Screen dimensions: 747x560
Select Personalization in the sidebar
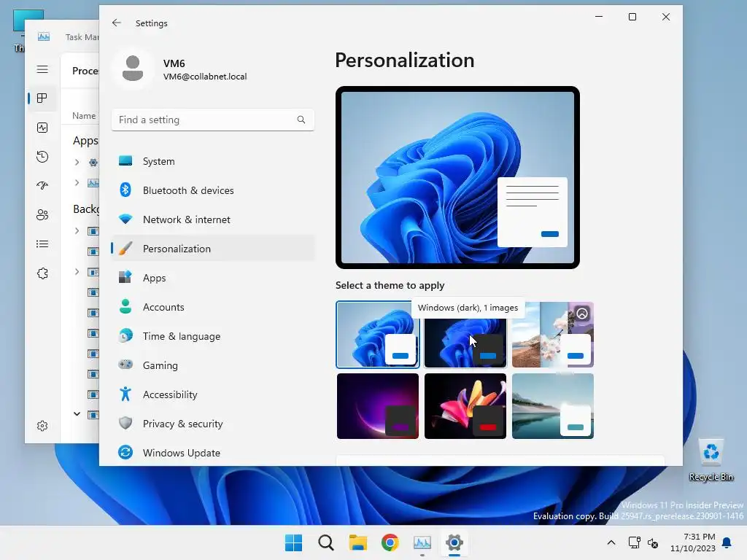coord(213,249)
